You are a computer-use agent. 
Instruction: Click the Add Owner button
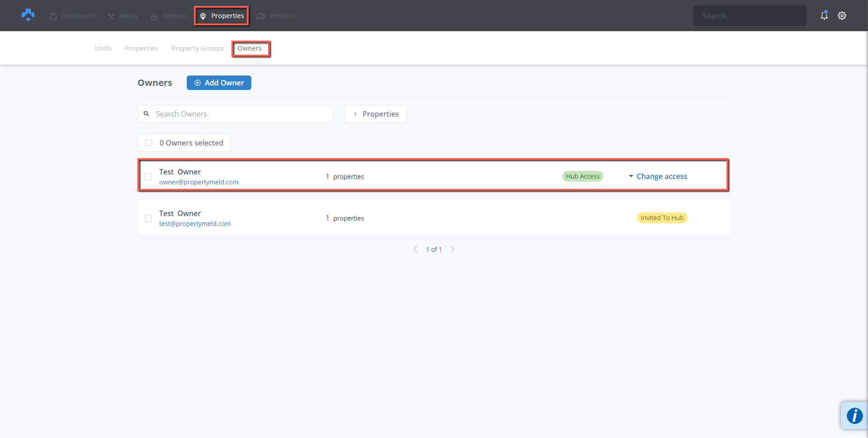[x=219, y=83]
